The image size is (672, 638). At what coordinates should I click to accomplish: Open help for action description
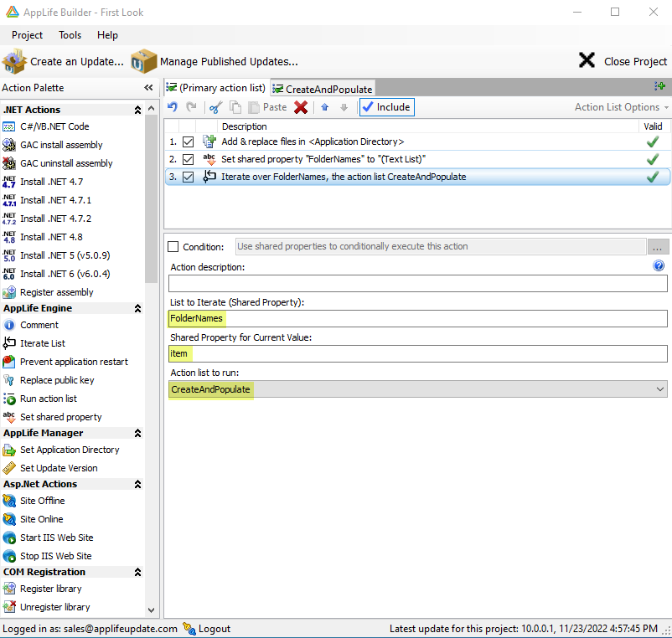point(659,265)
